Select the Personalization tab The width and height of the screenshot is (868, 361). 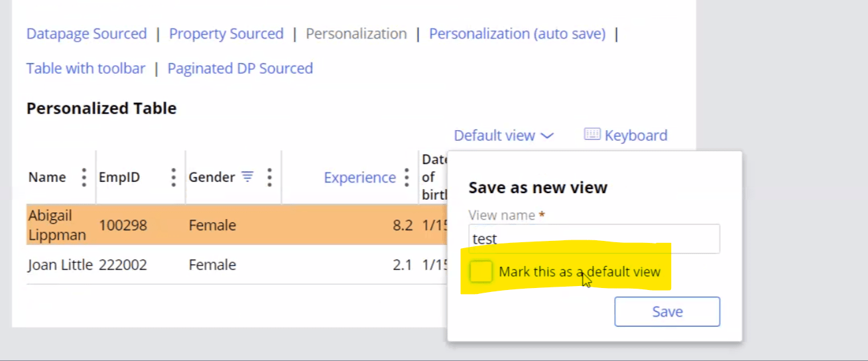click(x=356, y=34)
